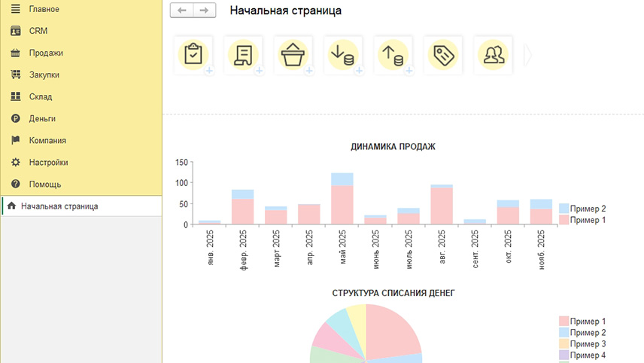
Task: Click the апр. 2025 bar in the sales chart
Action: 309,214
